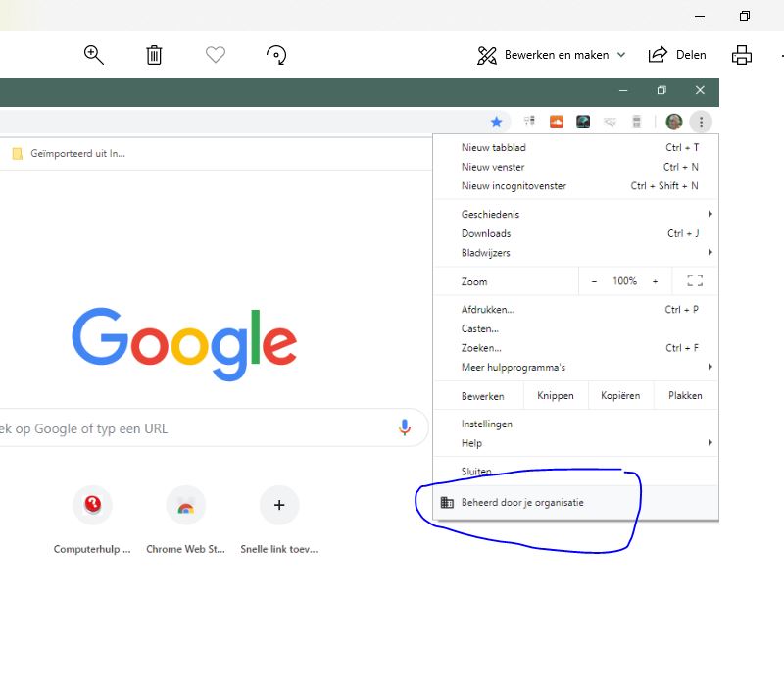Viewport: 784px width, 699px height.
Task: Click the Chrome profile avatar
Action: click(x=673, y=122)
